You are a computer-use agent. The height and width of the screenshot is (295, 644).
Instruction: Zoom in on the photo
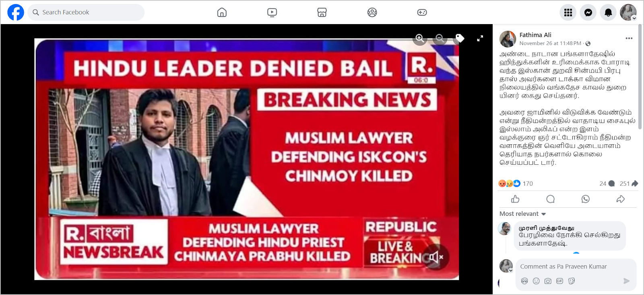tap(420, 38)
